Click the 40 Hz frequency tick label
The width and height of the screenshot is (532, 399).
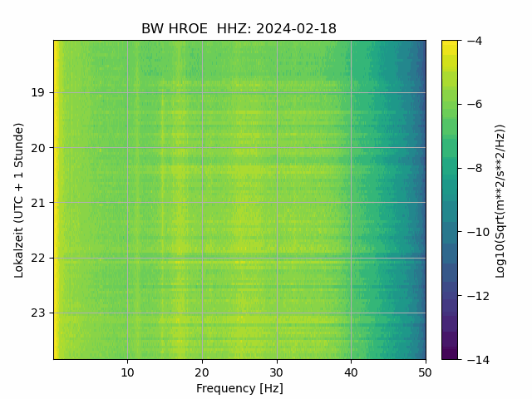(351, 372)
